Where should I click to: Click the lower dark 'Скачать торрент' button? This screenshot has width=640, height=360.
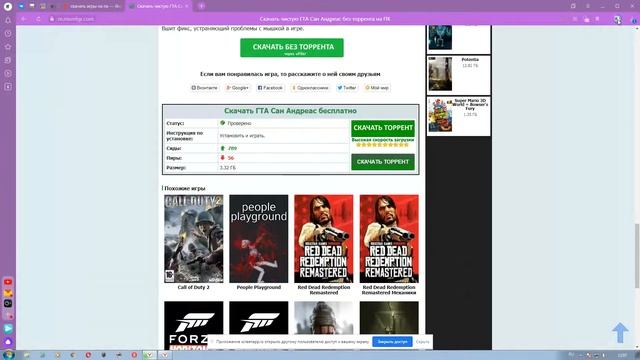[x=383, y=162]
